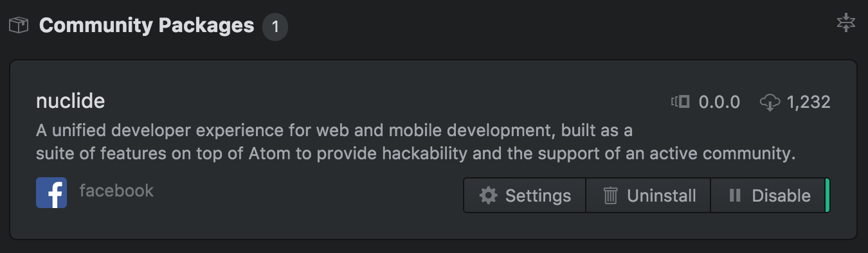Image resolution: width=868 pixels, height=253 pixels.
Task: Click the Community Packages heading
Action: click(147, 26)
